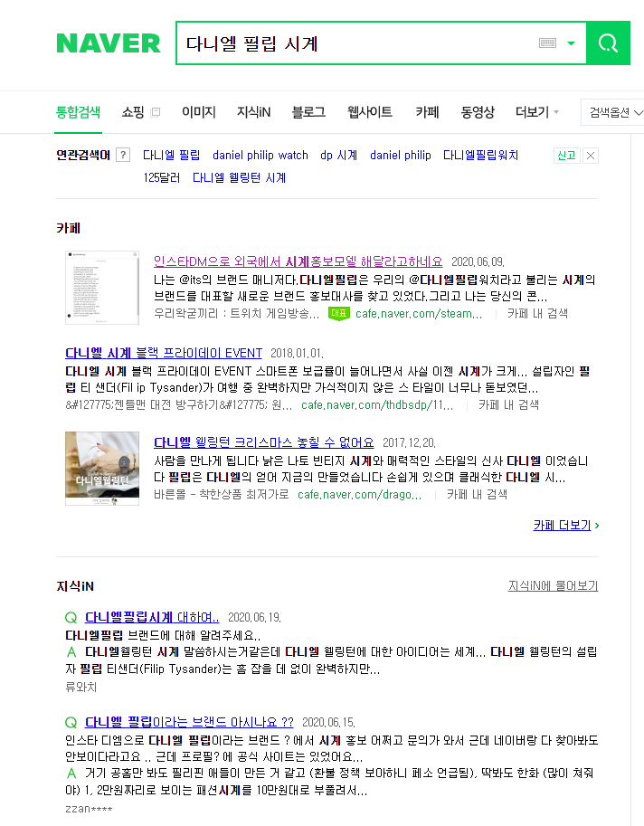Open the 블로그 tab
Screen dimensions: 644x826
(308, 111)
